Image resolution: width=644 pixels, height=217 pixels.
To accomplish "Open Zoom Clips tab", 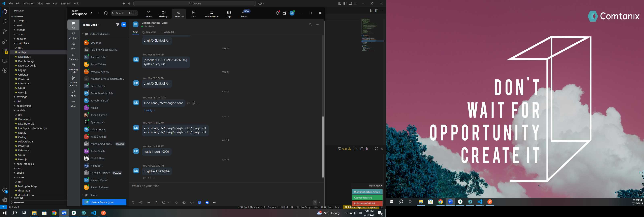I will point(229,14).
